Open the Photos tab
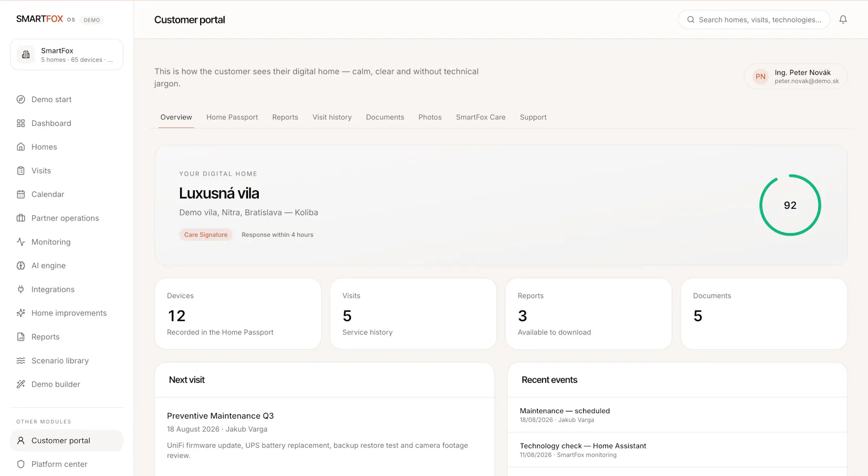 [x=430, y=117]
